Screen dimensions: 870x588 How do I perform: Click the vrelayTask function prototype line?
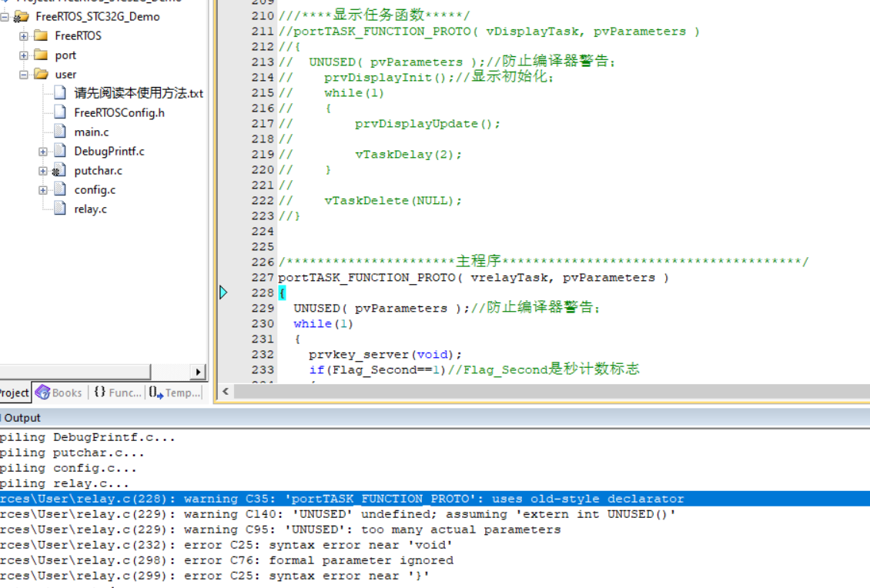473,277
